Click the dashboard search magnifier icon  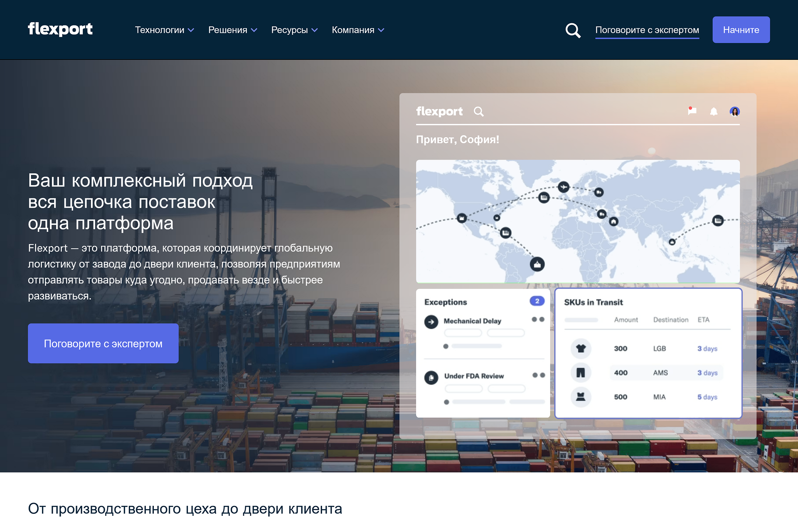(479, 111)
